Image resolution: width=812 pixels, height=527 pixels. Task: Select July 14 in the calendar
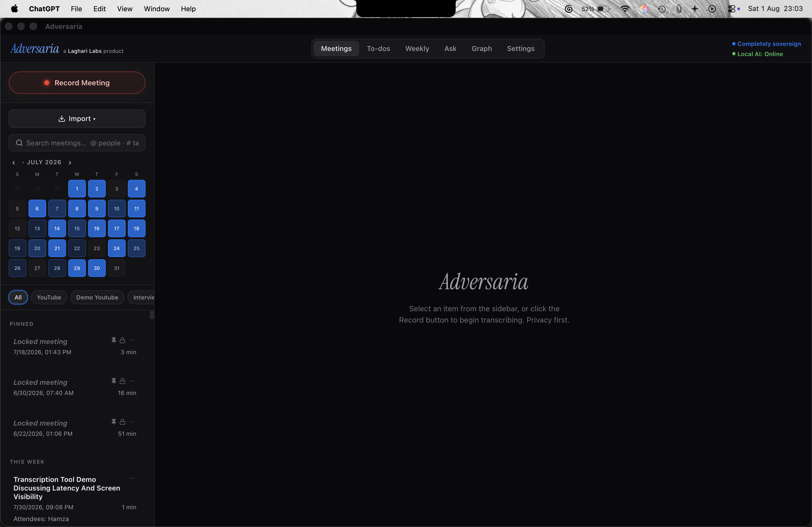coord(57,228)
